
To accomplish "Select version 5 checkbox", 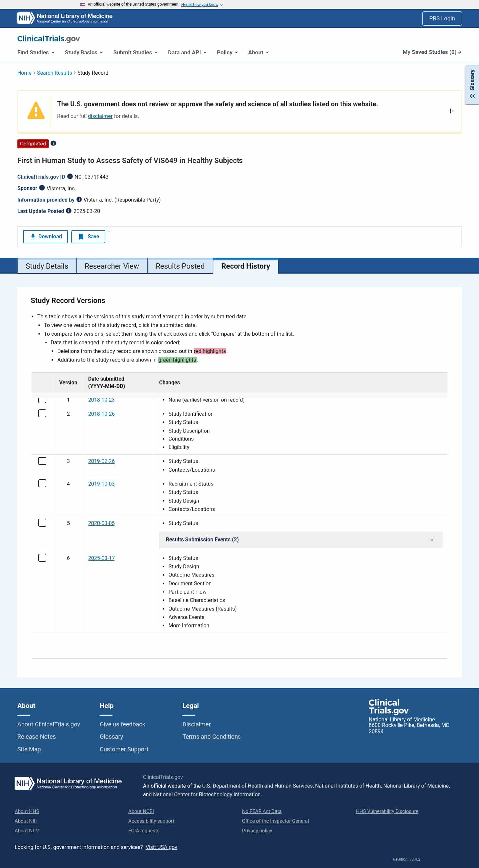I will click(42, 523).
